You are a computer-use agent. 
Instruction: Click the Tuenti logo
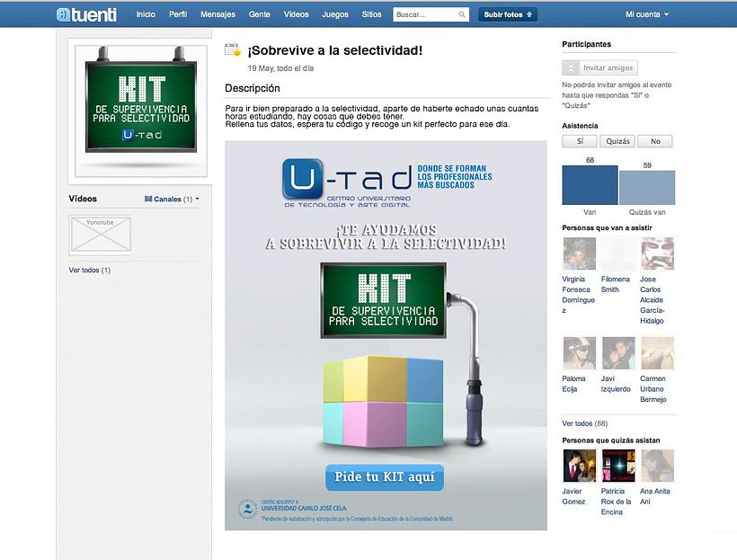(x=86, y=14)
